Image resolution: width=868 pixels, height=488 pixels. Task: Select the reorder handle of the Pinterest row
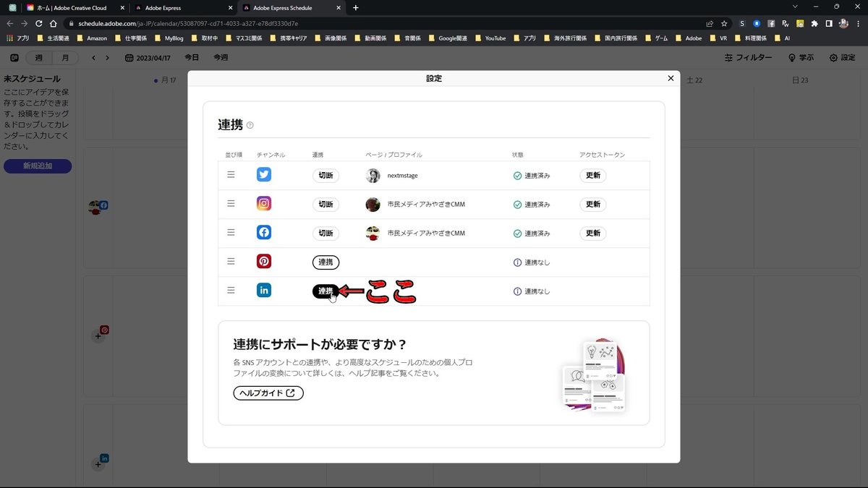231,262
